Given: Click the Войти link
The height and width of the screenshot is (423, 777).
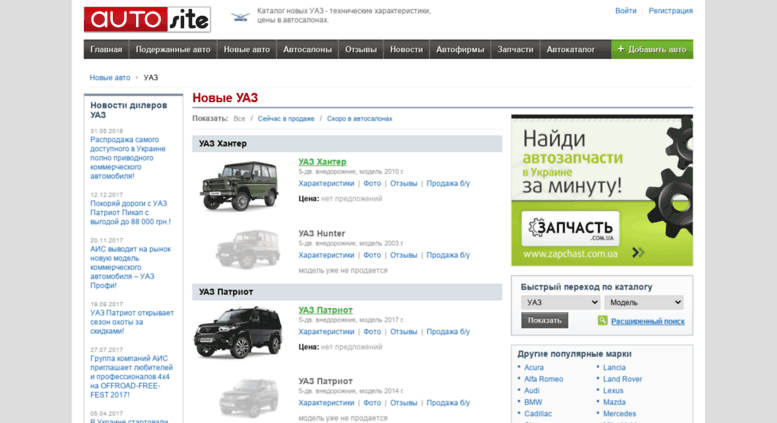Looking at the screenshot, I should [x=625, y=11].
